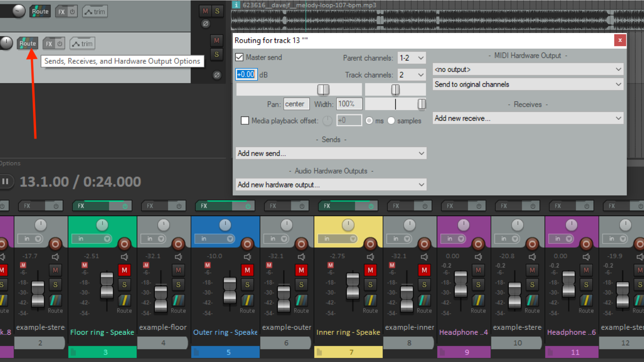This screenshot has width=644, height=362.
Task: Open Route button on the lower track
Action: 28,44
